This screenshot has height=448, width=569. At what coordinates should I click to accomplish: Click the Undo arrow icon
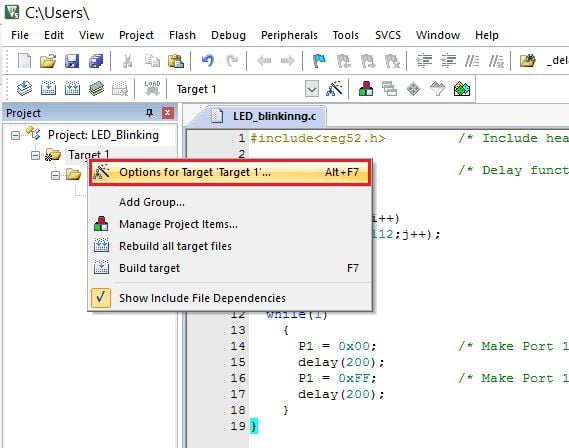pos(208,61)
